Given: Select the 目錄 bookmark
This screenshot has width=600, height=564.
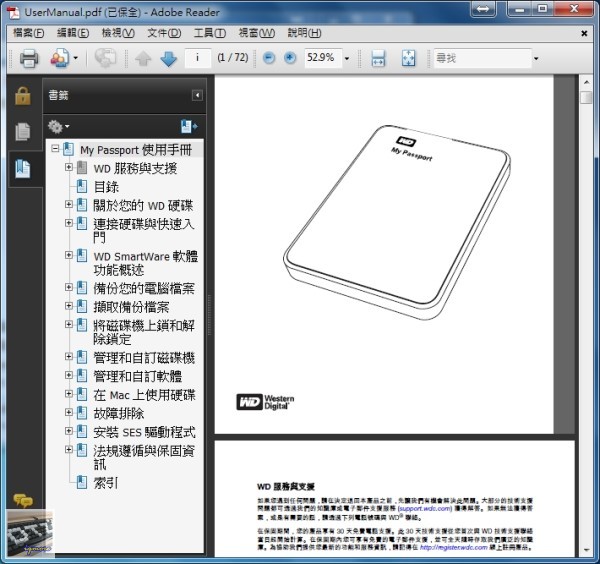Looking at the screenshot, I should tap(106, 187).
